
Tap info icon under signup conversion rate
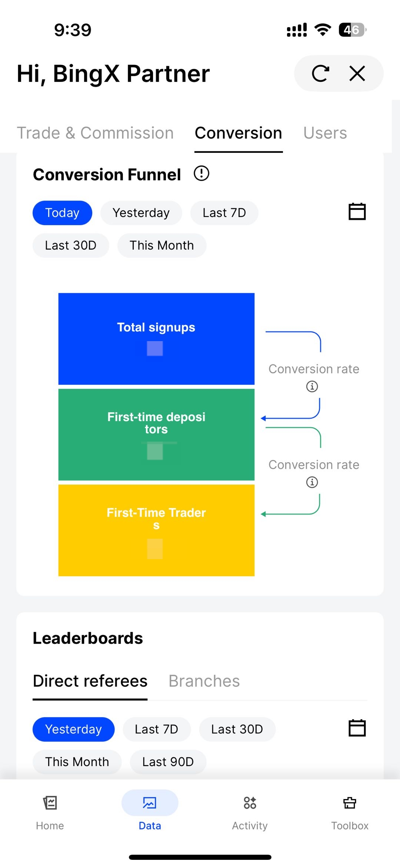312,386
